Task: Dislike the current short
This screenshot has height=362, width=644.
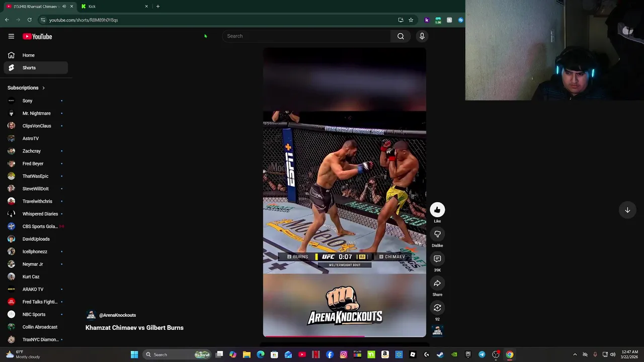Action: pos(437,234)
